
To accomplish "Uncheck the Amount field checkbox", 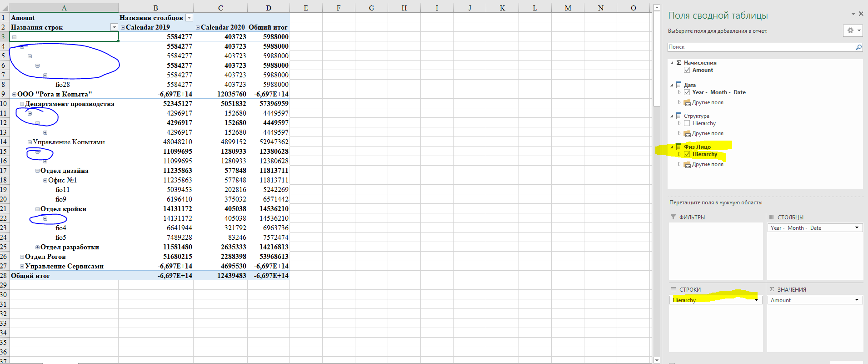I will (687, 70).
